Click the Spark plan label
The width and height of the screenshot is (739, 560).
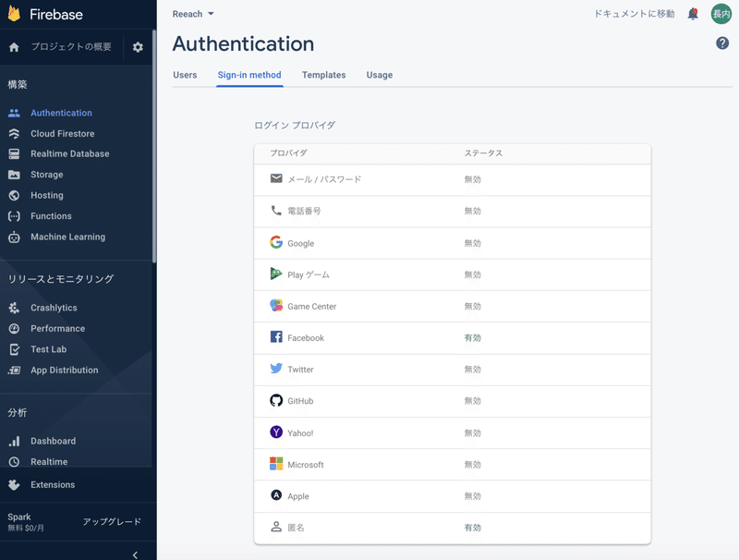coord(19,517)
